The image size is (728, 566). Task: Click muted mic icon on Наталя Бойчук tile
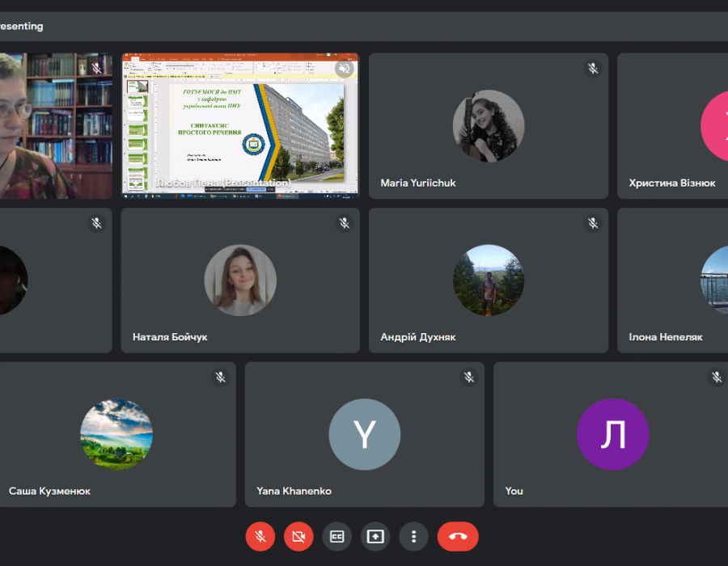(x=345, y=223)
